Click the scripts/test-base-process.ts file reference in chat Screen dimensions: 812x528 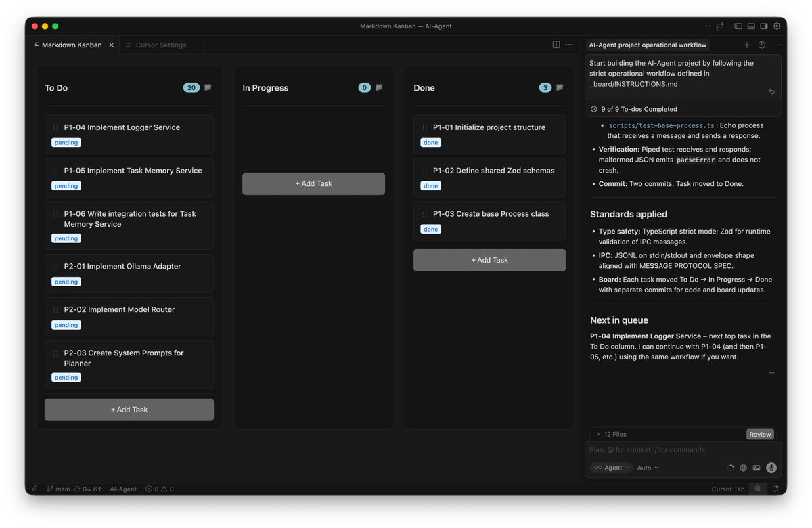[662, 125]
